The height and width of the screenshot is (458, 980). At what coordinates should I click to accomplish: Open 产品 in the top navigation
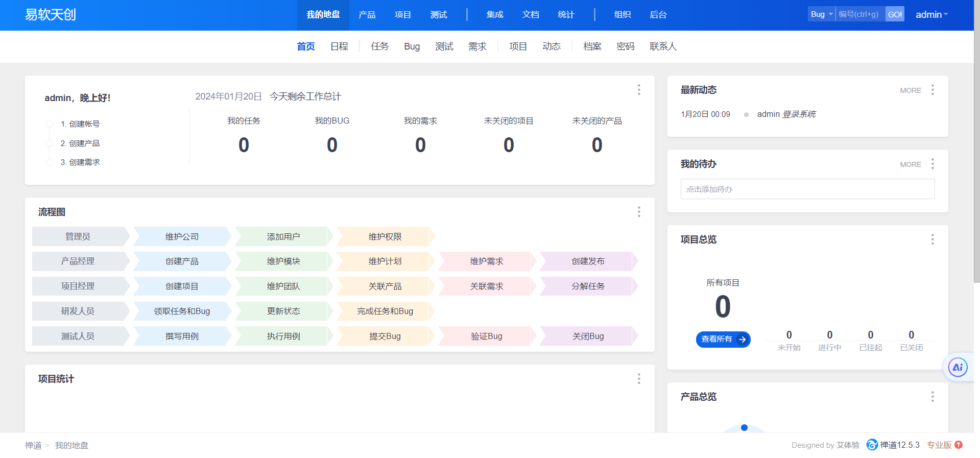(367, 15)
